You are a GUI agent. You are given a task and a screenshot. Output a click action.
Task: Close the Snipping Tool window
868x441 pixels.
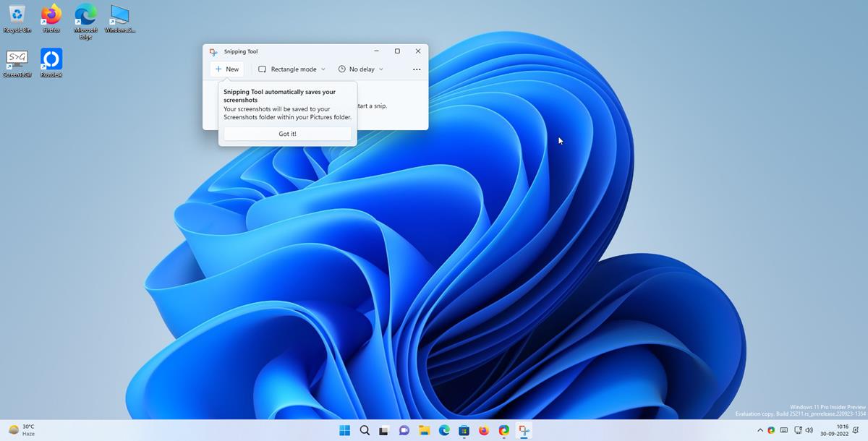click(x=418, y=51)
